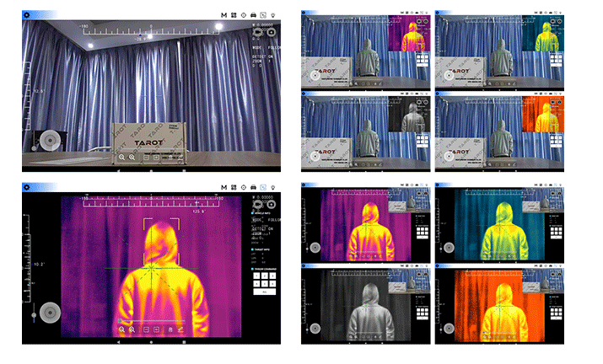Toggle the VEHICLE INFO checkbox
This screenshot has width=603, height=364.
coord(253,213)
